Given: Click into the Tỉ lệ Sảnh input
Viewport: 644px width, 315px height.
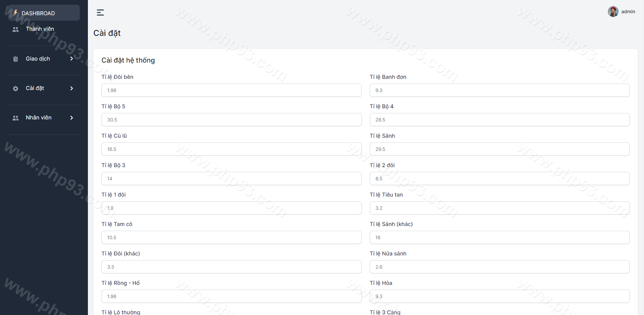Looking at the screenshot, I should tap(499, 149).
